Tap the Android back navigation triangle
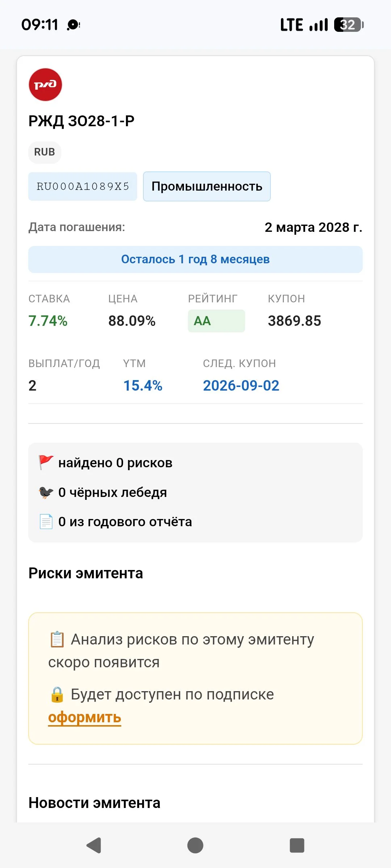Viewport: 391px width, 868px height. pyautogui.click(x=94, y=845)
